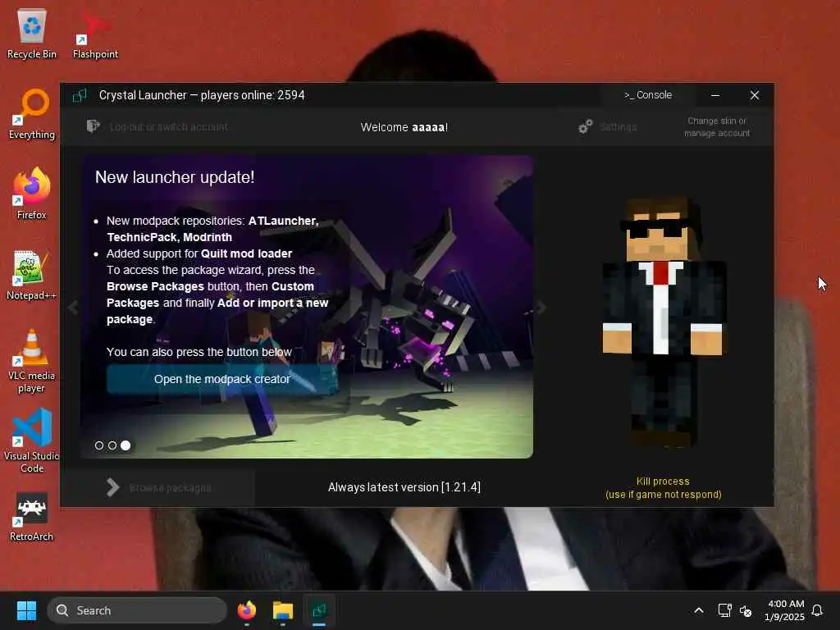Select the third news slide dot
The image size is (840, 630).
coord(126,445)
